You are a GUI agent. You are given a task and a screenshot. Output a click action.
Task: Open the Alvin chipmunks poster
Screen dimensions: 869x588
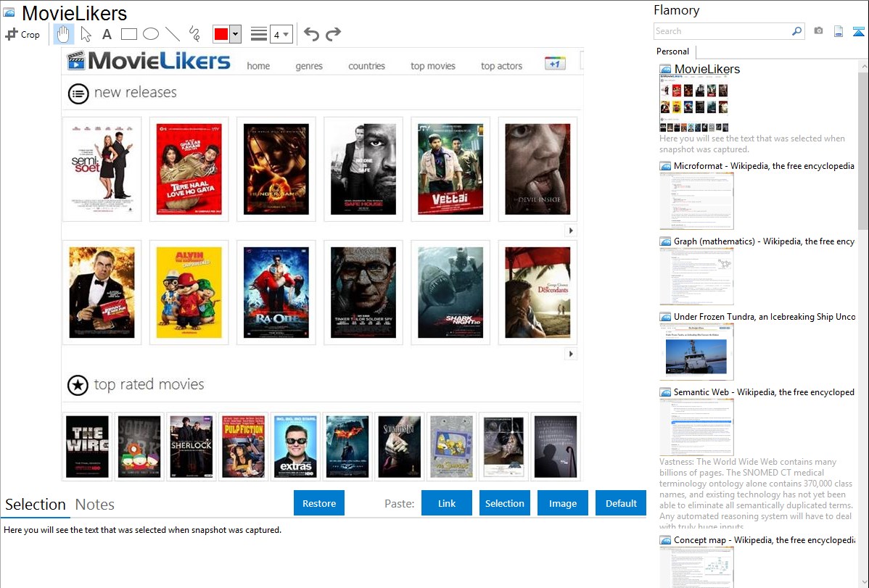pyautogui.click(x=189, y=293)
